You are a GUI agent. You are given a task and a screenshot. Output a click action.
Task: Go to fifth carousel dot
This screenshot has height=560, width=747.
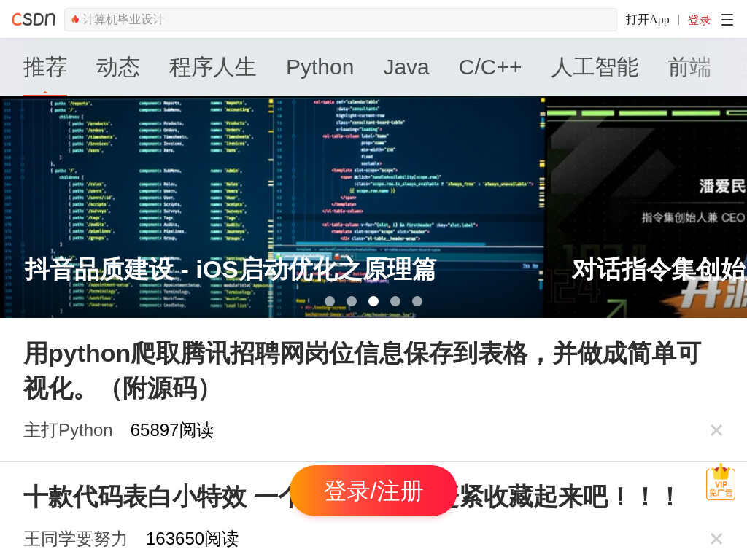click(x=417, y=301)
